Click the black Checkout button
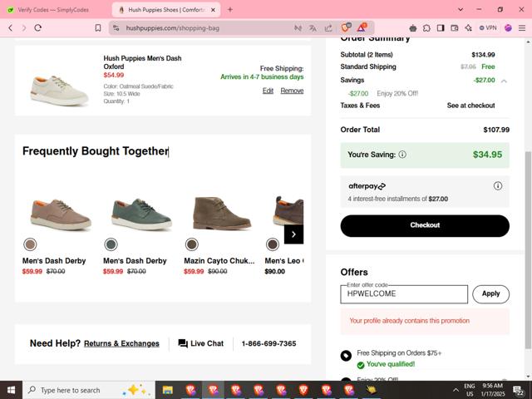 pyautogui.click(x=425, y=225)
